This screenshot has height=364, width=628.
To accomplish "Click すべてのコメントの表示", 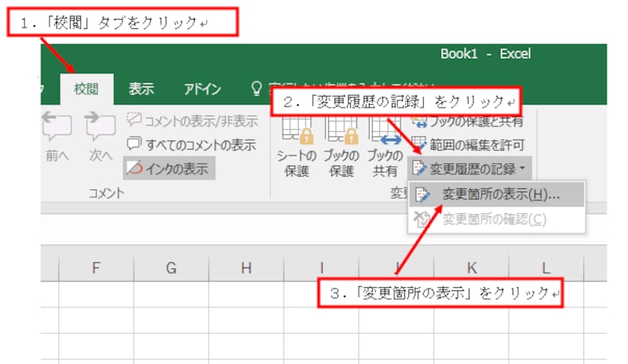I will (191, 144).
